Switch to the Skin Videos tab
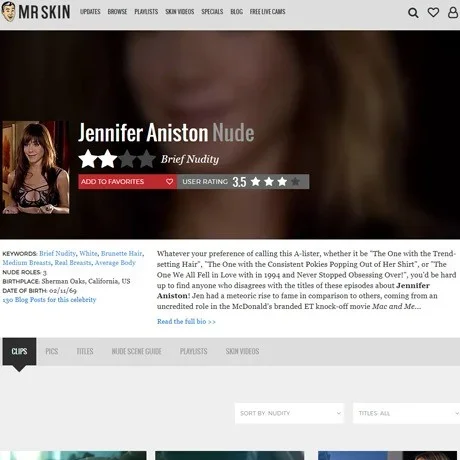Screen dimensions: 460x460 (242, 351)
